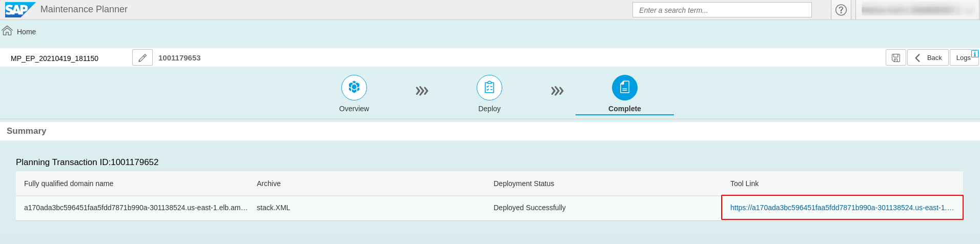This screenshot has height=244, width=980.
Task: Click the Summary heading
Action: tap(26, 131)
